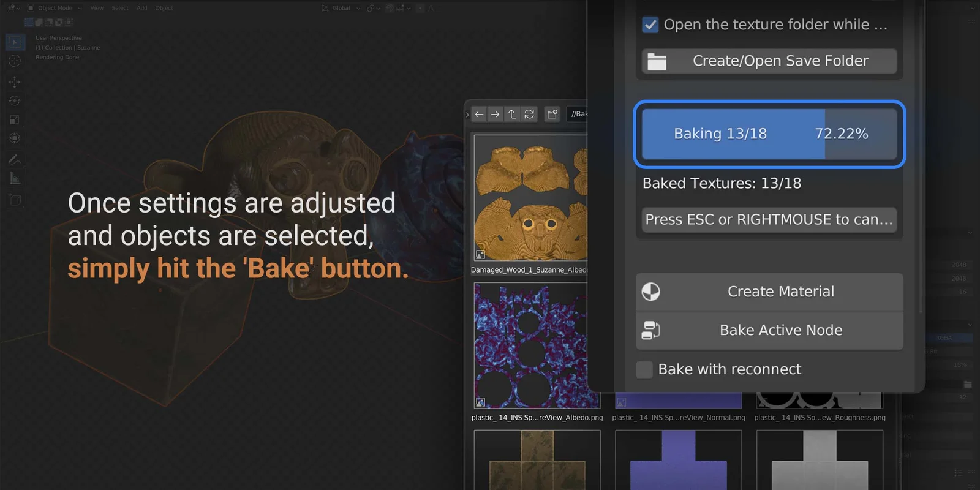Select plastic_14 Normal.png thumbnail
The height and width of the screenshot is (490, 980).
[x=678, y=401]
